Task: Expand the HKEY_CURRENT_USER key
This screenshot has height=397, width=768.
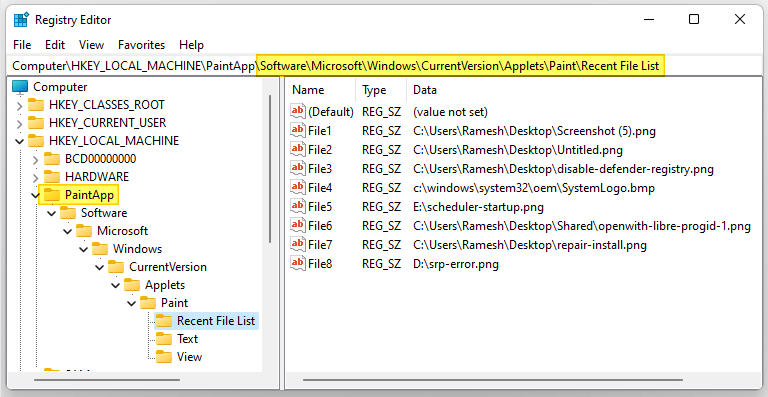Action: [x=19, y=123]
